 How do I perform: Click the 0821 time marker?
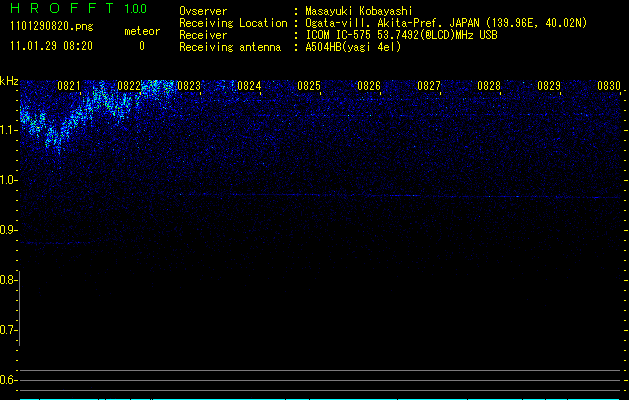pyautogui.click(x=69, y=86)
